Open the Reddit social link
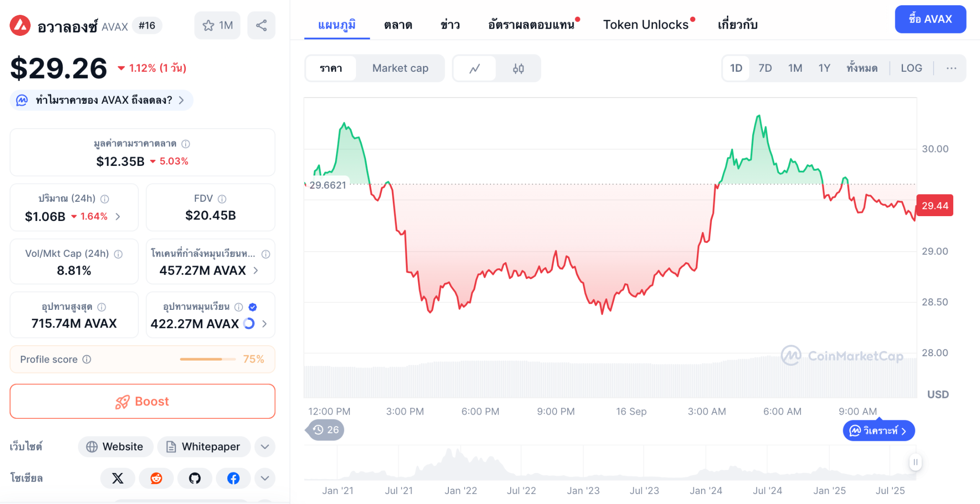The image size is (980, 504). click(156, 478)
